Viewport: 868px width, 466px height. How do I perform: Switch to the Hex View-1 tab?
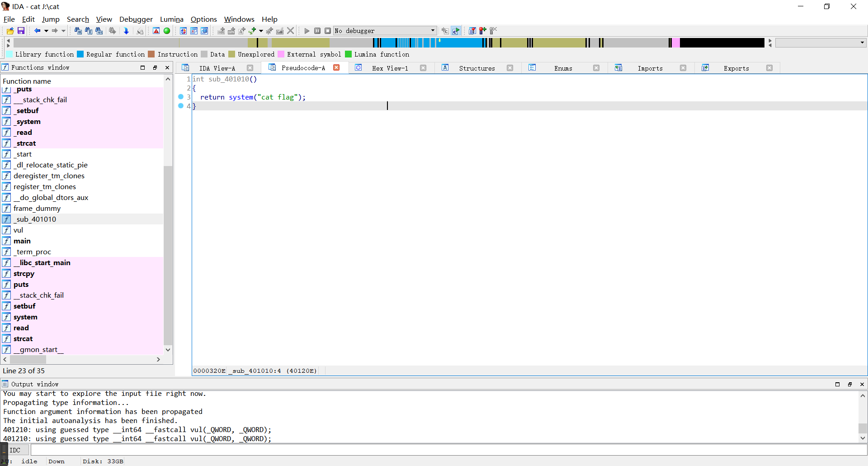[x=390, y=68]
